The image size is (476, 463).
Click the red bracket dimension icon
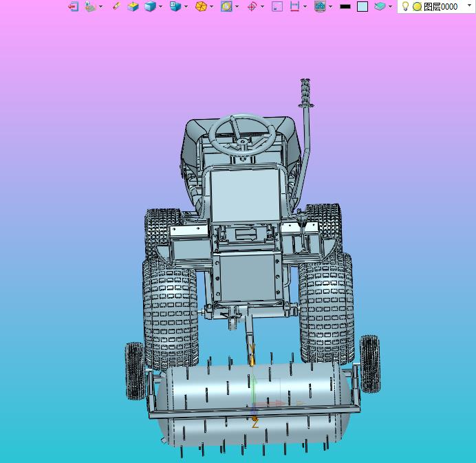pos(294,6)
